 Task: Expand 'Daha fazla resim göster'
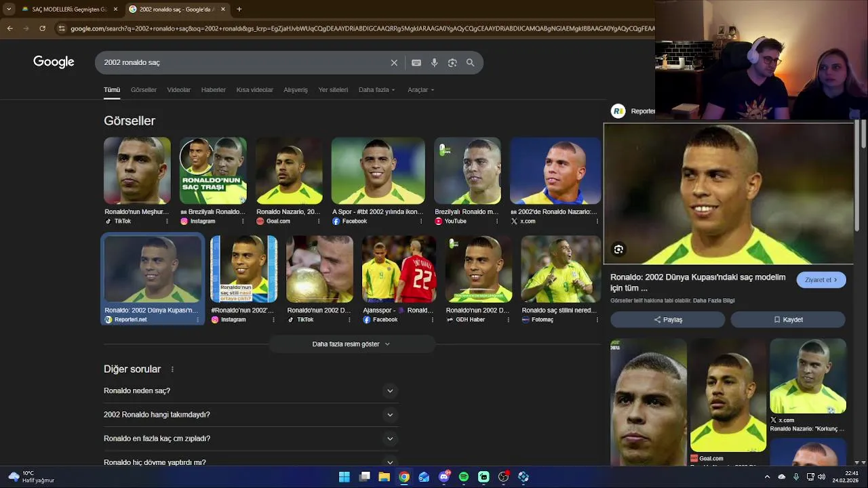pos(351,344)
